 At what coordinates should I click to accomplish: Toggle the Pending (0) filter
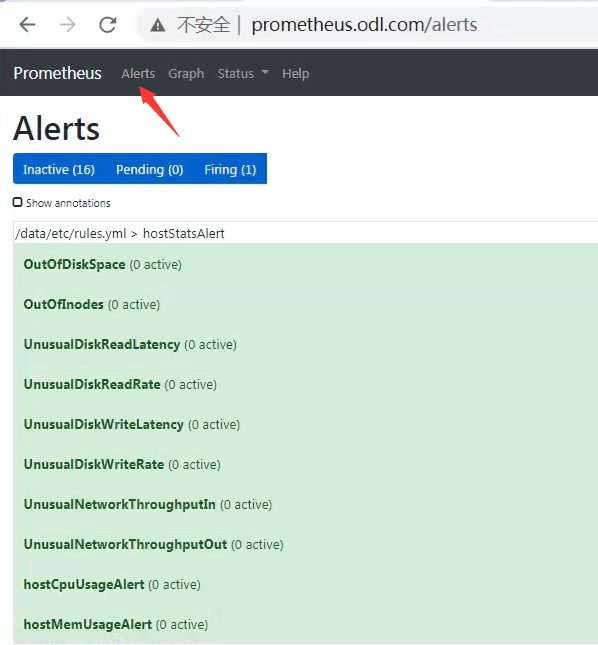pyautogui.click(x=150, y=169)
